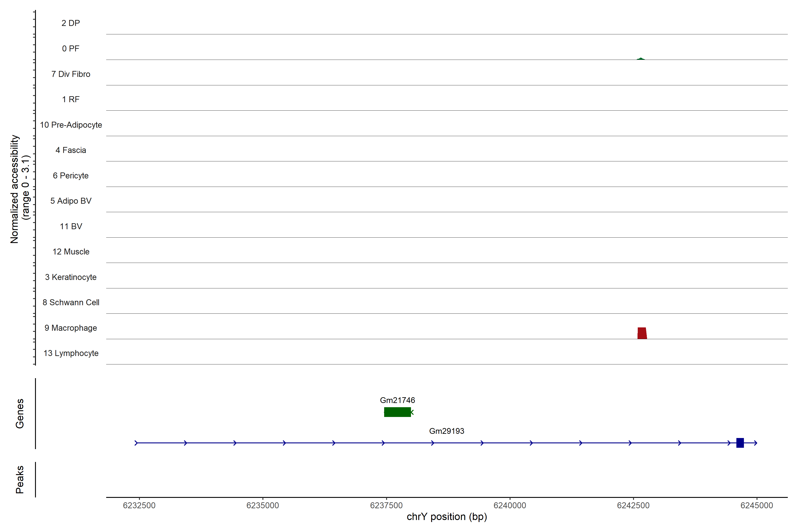Click the small green PF track peak

(641, 59)
